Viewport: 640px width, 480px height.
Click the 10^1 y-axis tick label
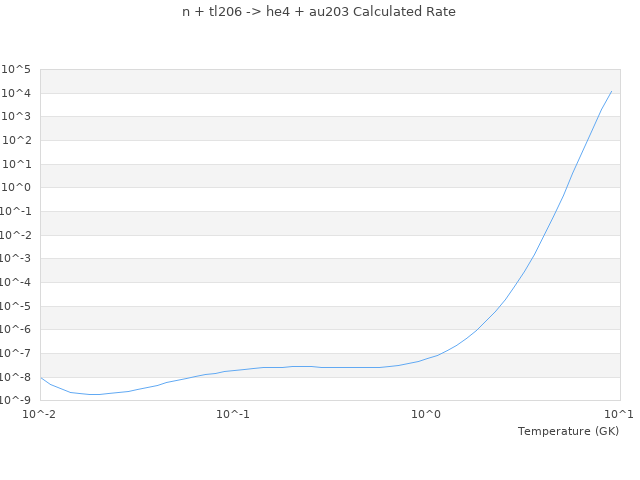click(x=19, y=165)
